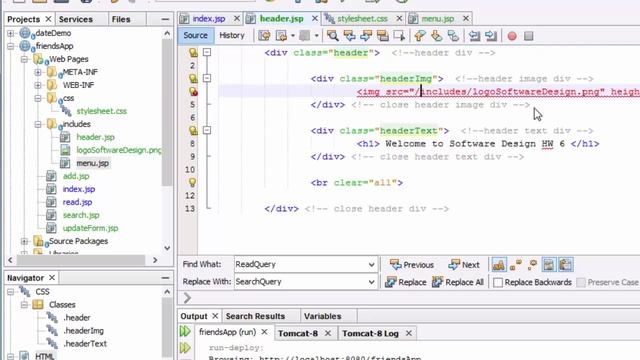Click the Next find button
Viewport: 640px width, 360px height.
coord(464,265)
